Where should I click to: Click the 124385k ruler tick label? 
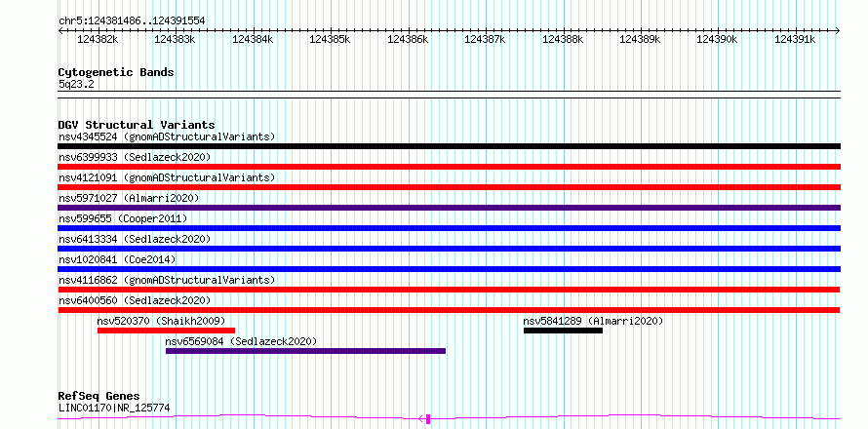click(x=330, y=40)
